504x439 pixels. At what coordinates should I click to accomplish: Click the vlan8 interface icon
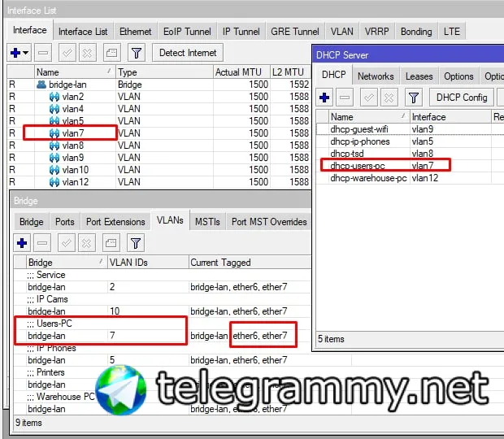click(54, 146)
